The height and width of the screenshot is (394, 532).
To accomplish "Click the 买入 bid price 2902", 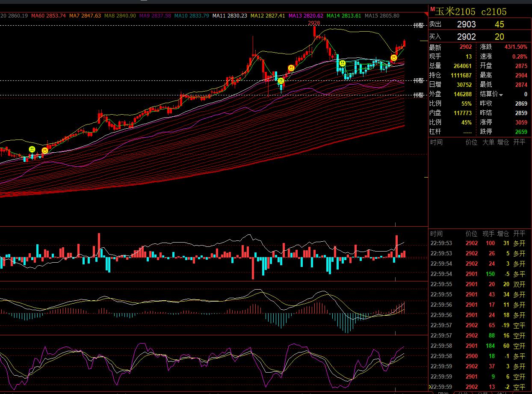I will click(x=466, y=37).
